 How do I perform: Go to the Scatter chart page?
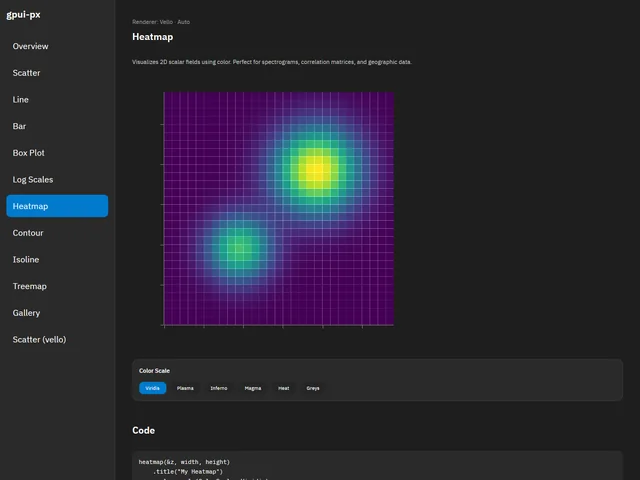click(57, 73)
